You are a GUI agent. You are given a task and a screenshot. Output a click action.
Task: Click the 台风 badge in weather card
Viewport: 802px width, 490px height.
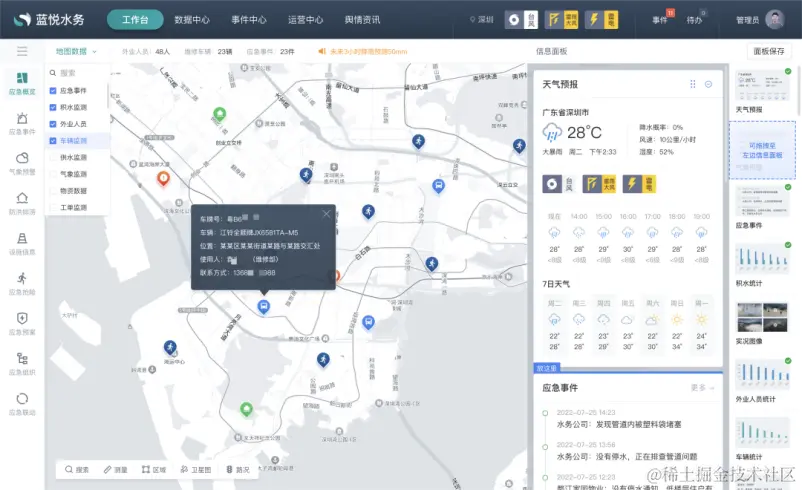pos(559,184)
